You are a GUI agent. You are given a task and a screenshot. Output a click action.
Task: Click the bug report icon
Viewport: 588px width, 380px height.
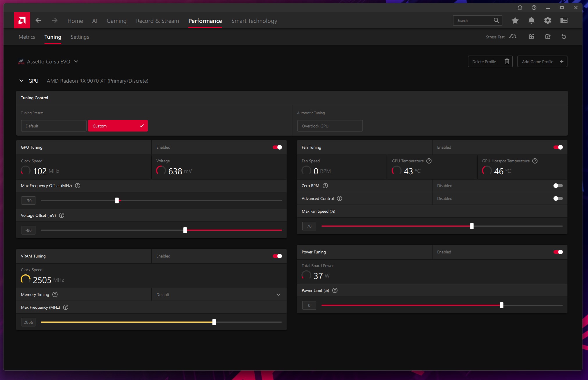click(520, 8)
